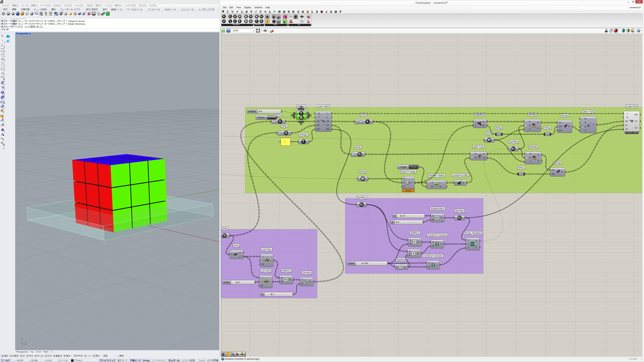This screenshot has width=644, height=362.
Task: Click the zoom extents canvas icon
Action: pyautogui.click(x=258, y=31)
